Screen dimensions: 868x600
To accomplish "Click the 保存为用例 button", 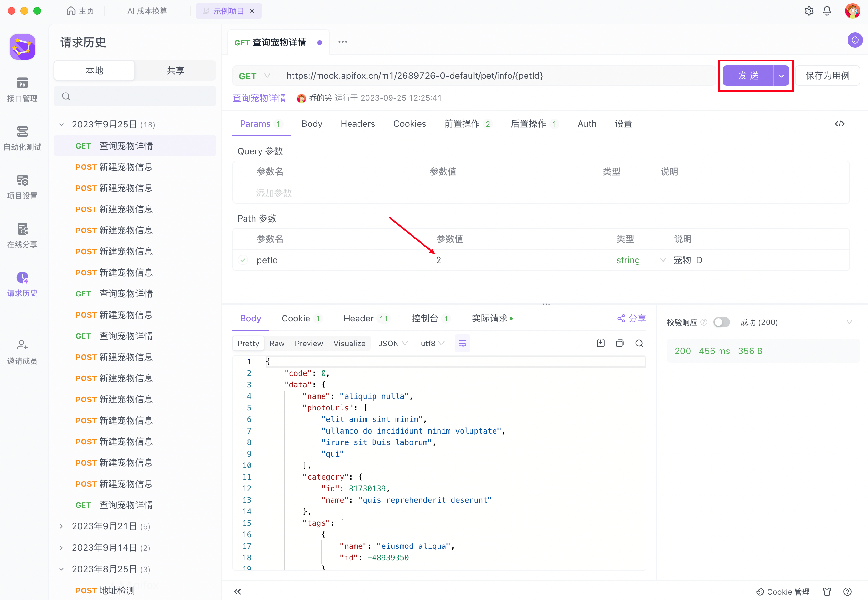I will 827,76.
